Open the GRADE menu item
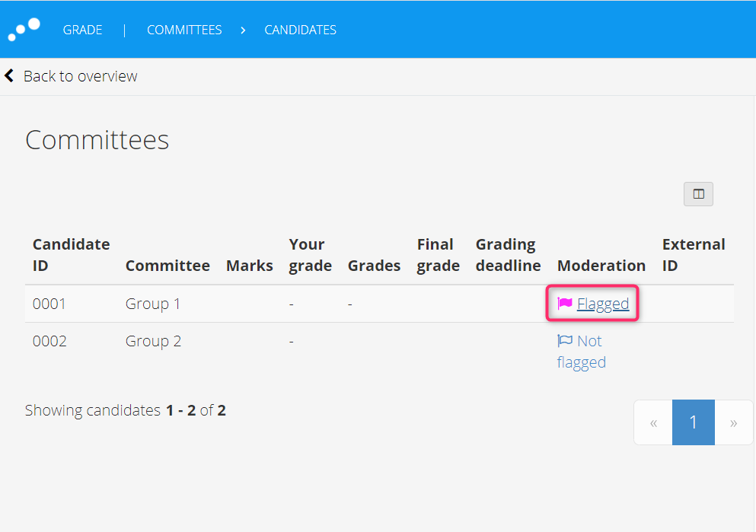 click(82, 30)
